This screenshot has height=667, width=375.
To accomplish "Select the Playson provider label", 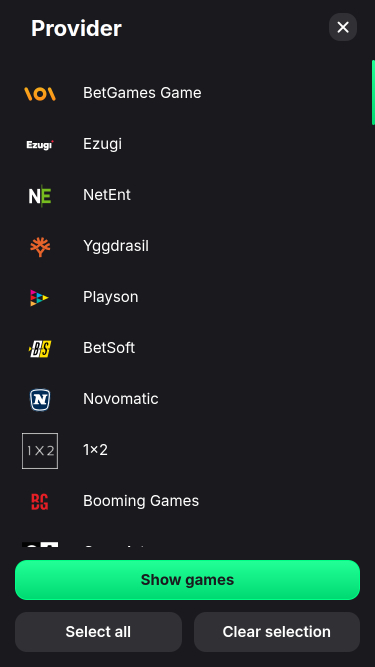I will coord(111,297).
